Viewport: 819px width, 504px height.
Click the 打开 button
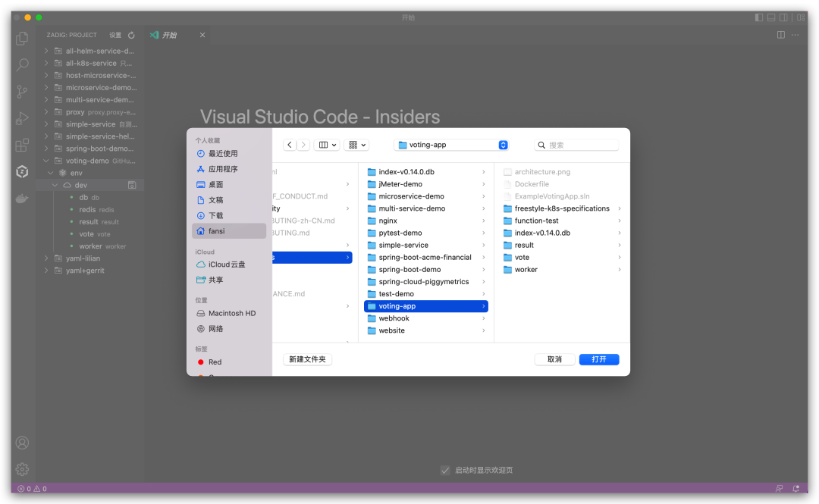(599, 359)
